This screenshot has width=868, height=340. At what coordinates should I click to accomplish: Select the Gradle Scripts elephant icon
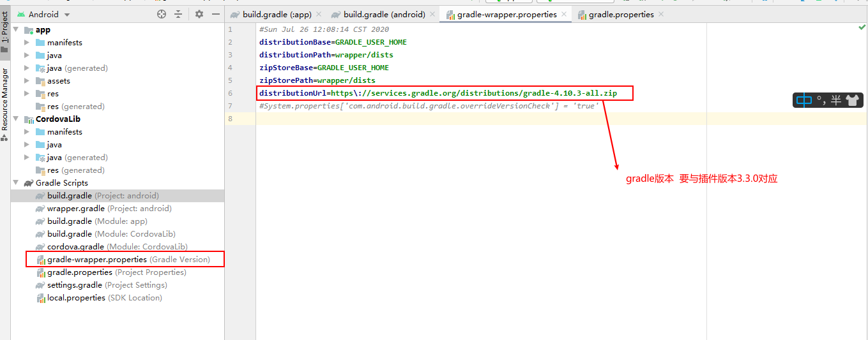click(x=29, y=183)
